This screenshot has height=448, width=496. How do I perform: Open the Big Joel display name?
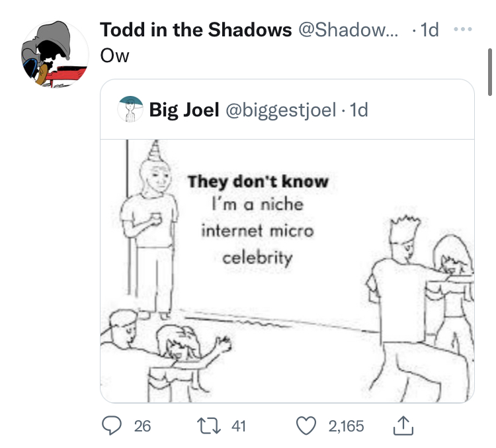pyautogui.click(x=184, y=110)
